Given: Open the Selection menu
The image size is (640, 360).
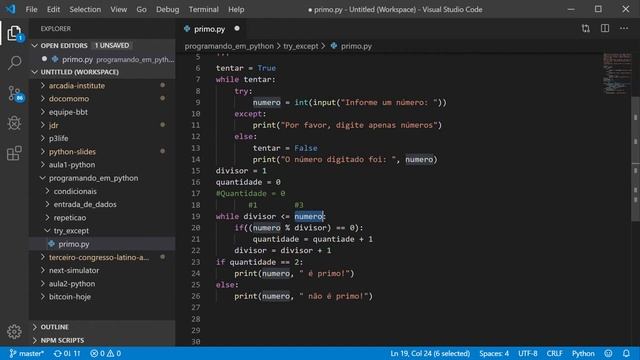Looking at the screenshot, I should (85, 9).
